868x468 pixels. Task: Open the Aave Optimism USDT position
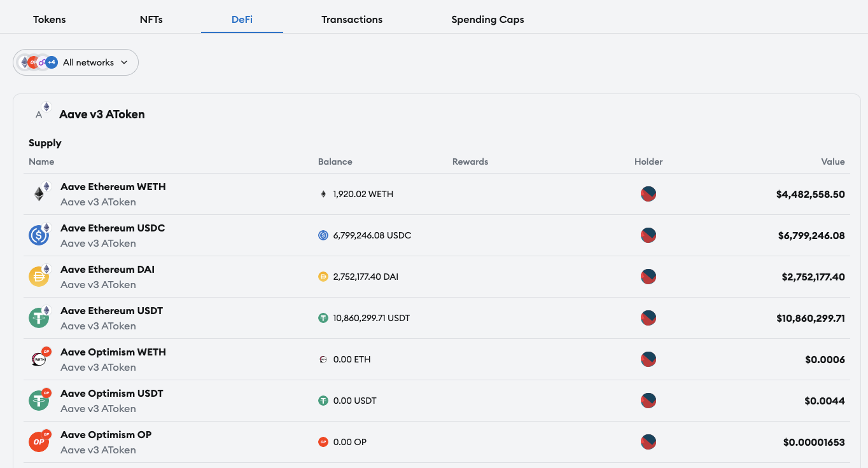coord(437,401)
